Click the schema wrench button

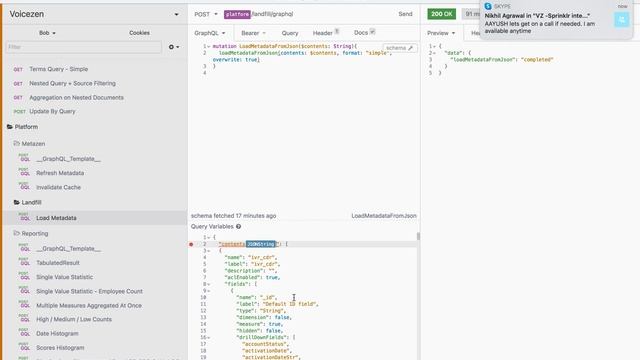[x=400, y=48]
